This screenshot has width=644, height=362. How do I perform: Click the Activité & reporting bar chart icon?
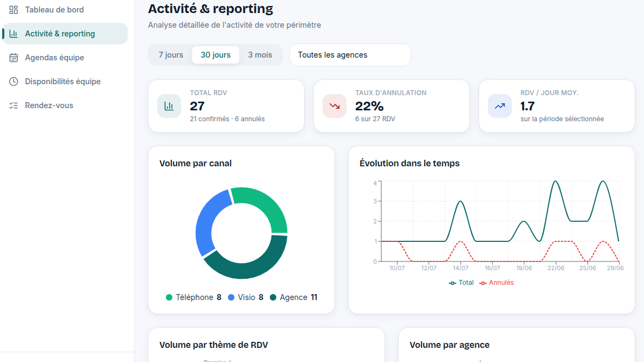(x=14, y=34)
